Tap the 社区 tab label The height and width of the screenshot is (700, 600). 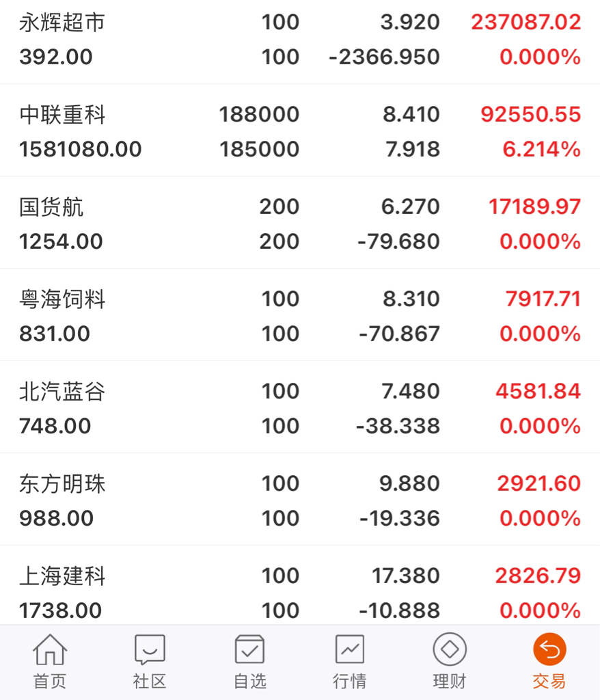[x=150, y=682]
